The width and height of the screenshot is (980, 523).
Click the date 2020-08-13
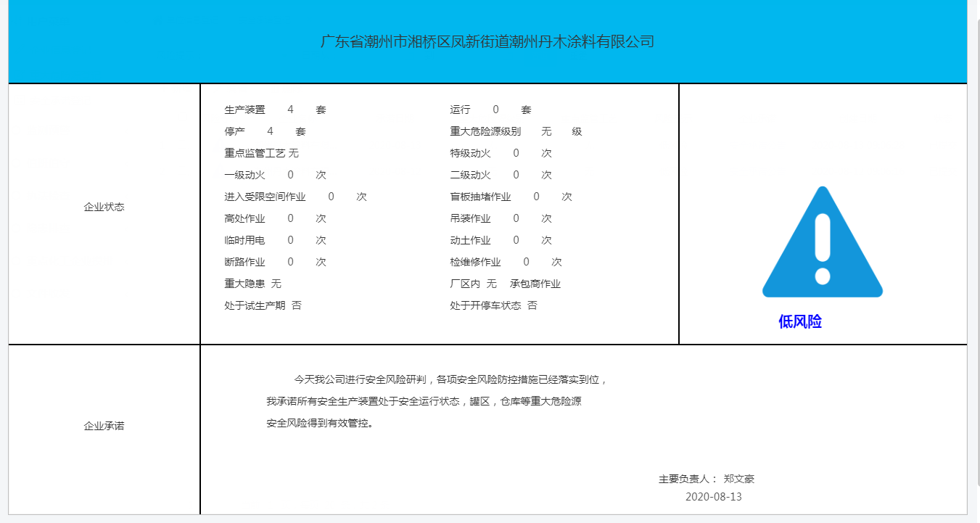[714, 497]
